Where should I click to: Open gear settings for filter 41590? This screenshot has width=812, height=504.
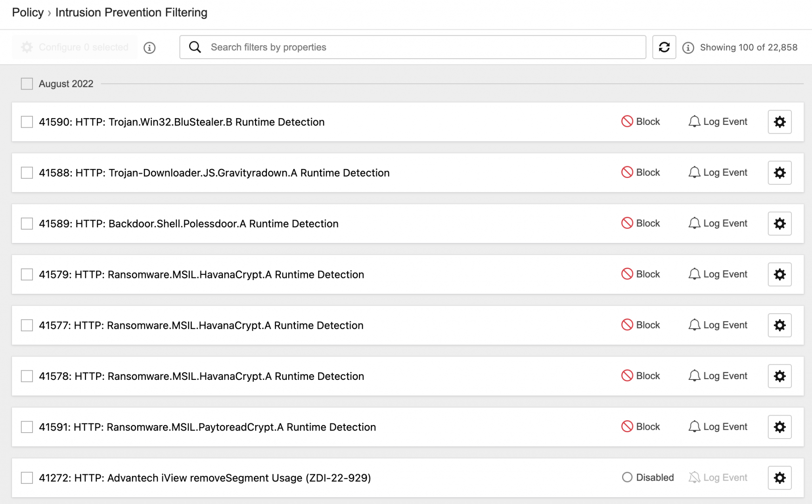[779, 122]
